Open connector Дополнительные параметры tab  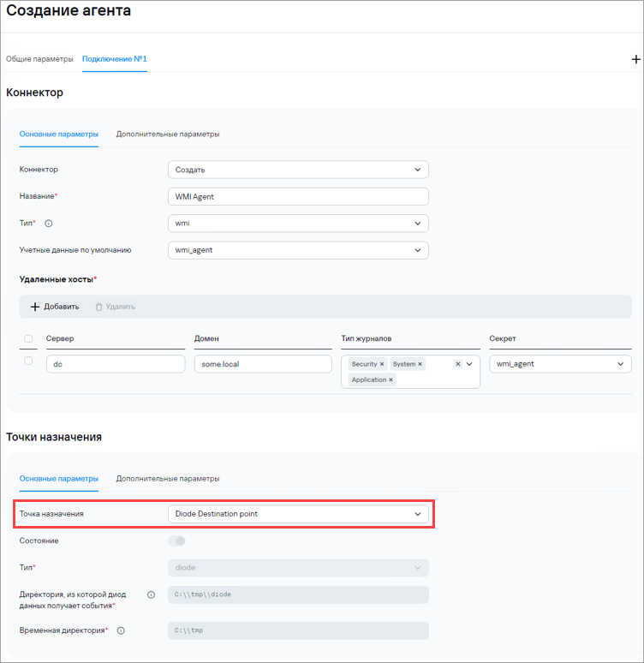[168, 134]
